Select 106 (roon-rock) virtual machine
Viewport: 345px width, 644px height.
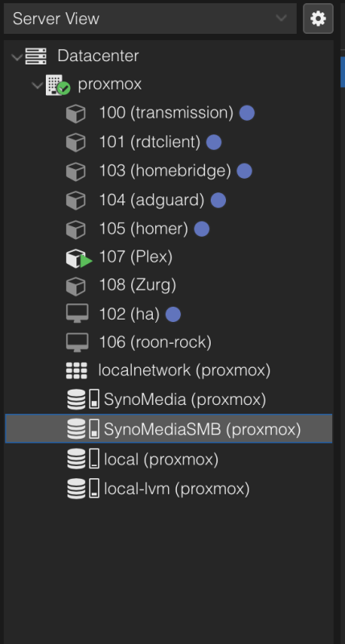coord(169,341)
